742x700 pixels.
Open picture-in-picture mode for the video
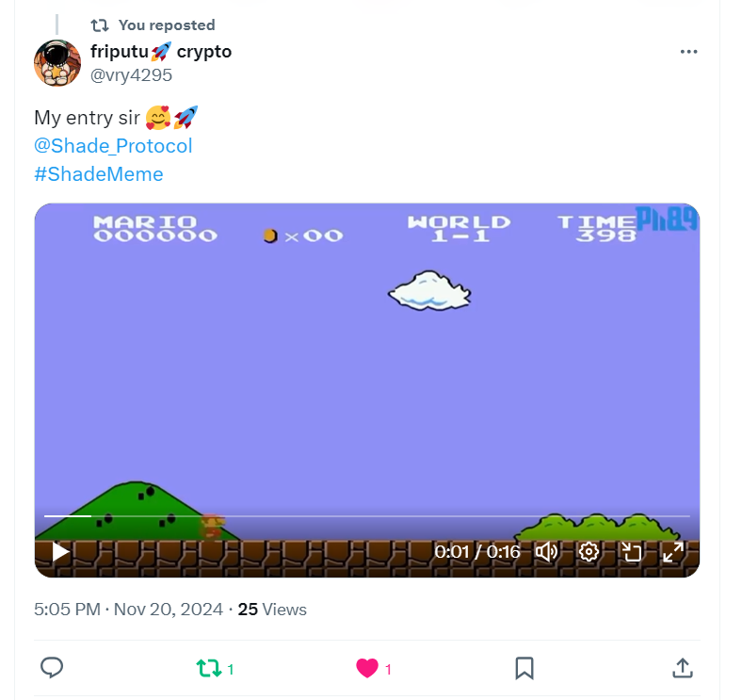click(x=631, y=552)
